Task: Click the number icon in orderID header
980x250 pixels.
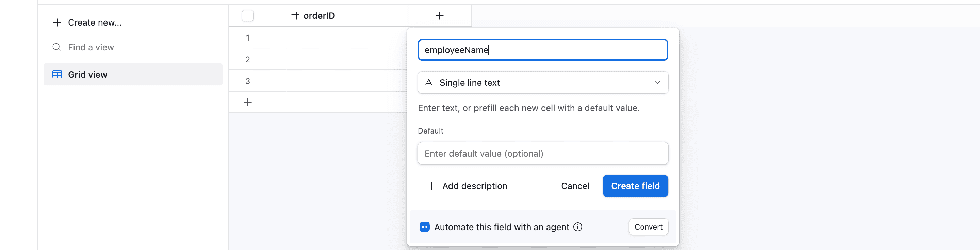Action: point(295,16)
